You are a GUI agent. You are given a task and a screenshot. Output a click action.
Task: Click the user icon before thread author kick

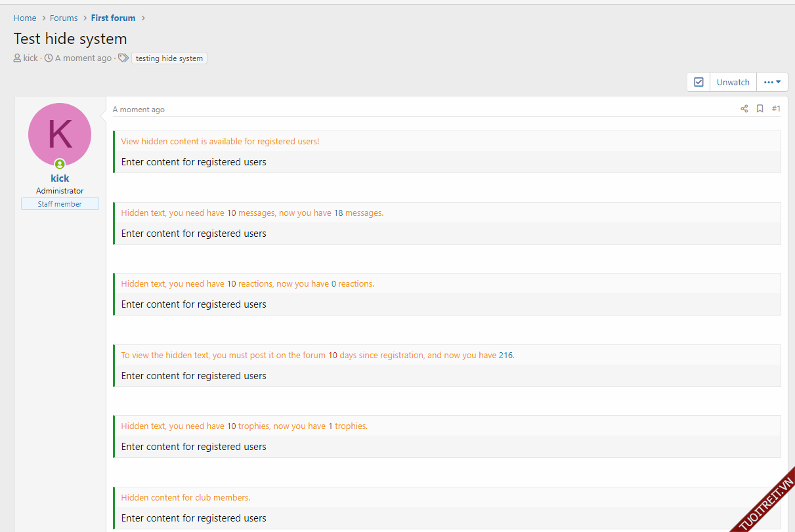pos(17,58)
